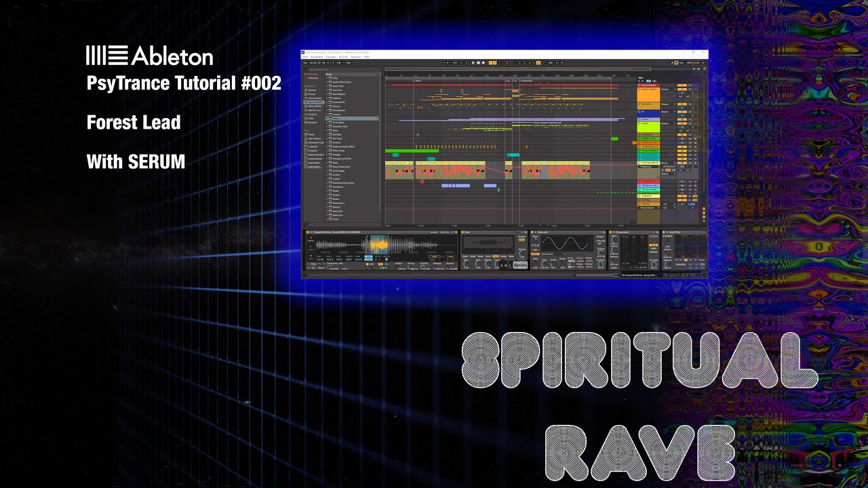Screen dimensions: 868x488
Task: Click the Tap tempo button
Action: coord(305,63)
